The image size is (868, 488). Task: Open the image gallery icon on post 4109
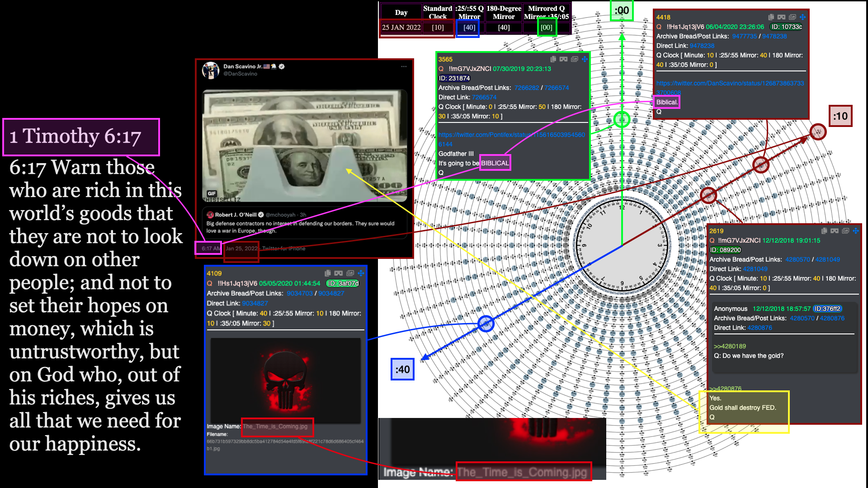(x=350, y=273)
